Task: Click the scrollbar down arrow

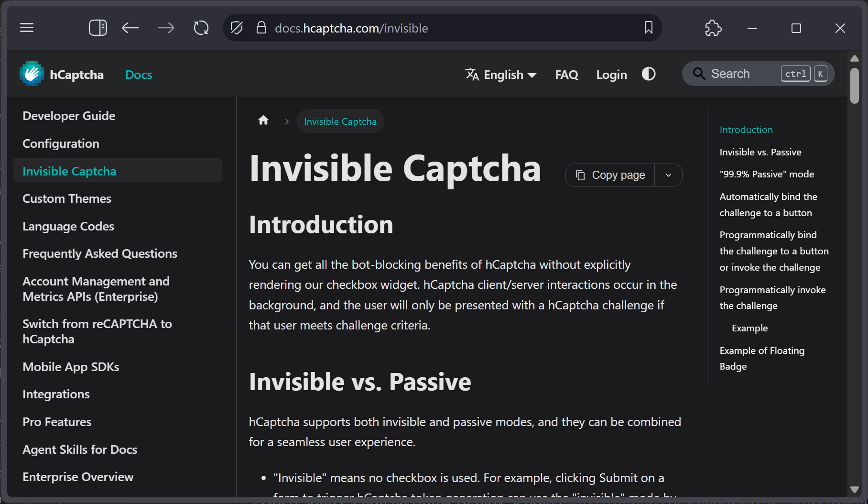Action: [855, 490]
